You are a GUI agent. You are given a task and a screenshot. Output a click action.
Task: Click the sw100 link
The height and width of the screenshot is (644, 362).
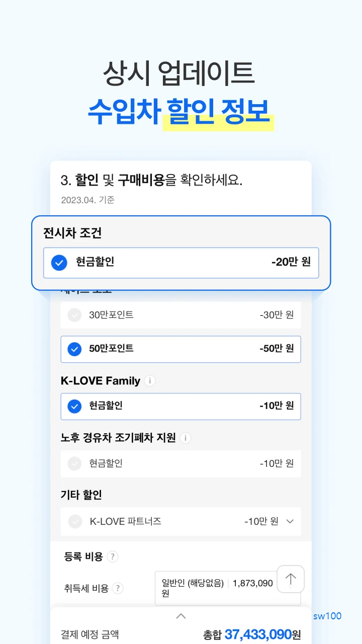[327, 616]
